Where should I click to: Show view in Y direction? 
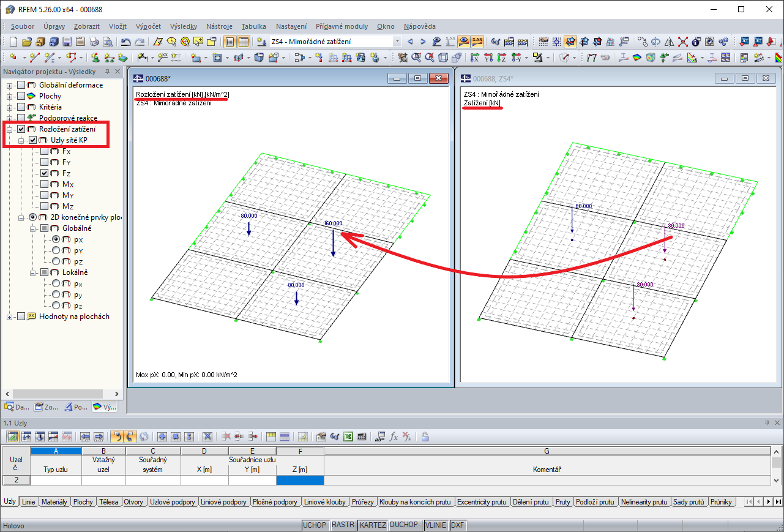tap(488, 58)
